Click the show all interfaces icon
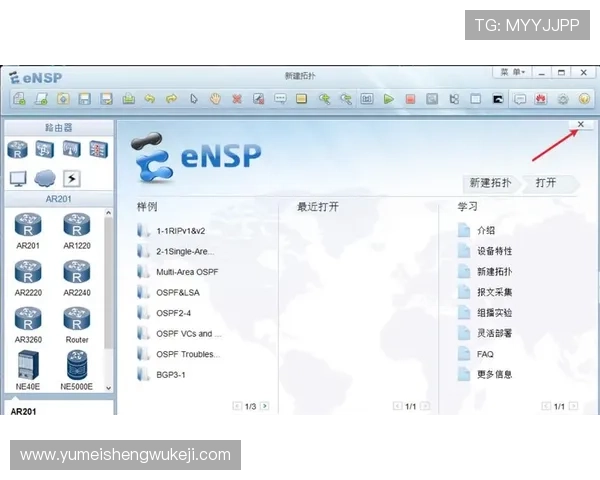The width and height of the screenshot is (600, 480). point(454,99)
